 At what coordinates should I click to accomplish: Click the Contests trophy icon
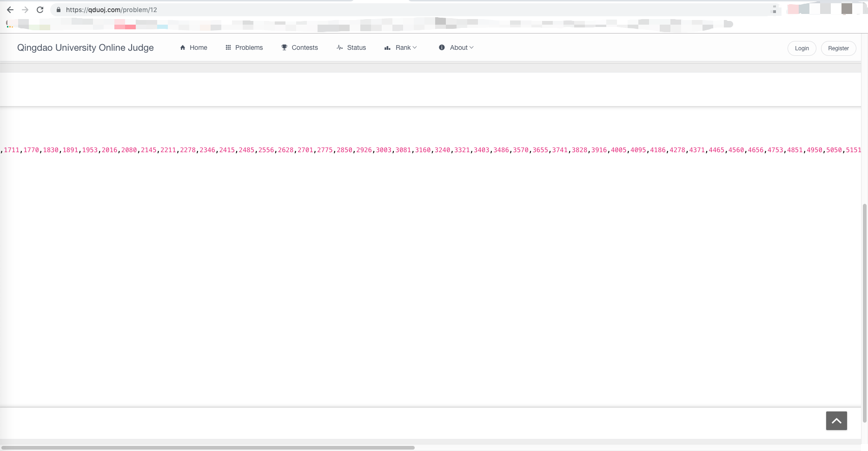[x=284, y=47]
